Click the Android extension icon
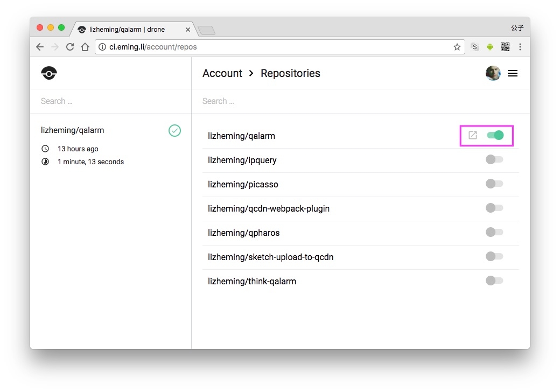 [490, 47]
